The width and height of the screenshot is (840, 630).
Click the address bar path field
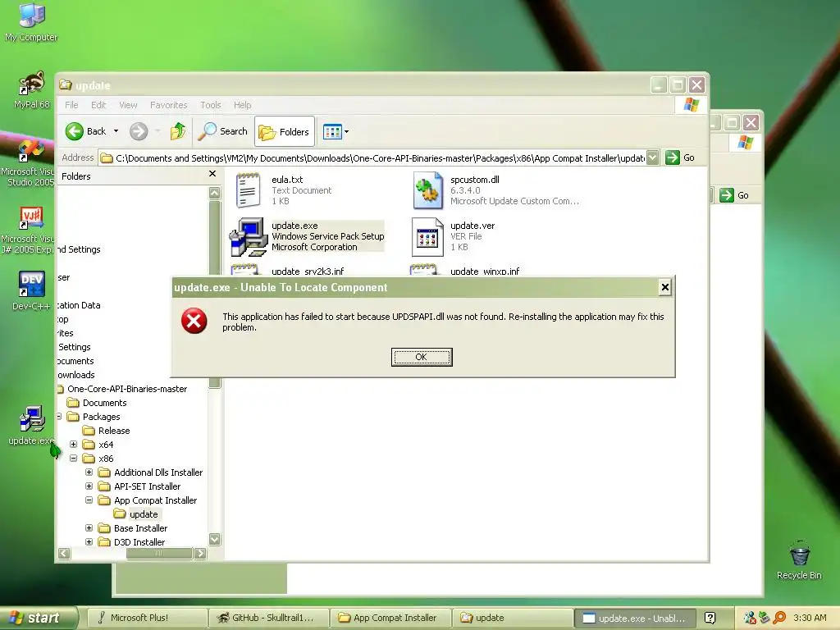[373, 158]
